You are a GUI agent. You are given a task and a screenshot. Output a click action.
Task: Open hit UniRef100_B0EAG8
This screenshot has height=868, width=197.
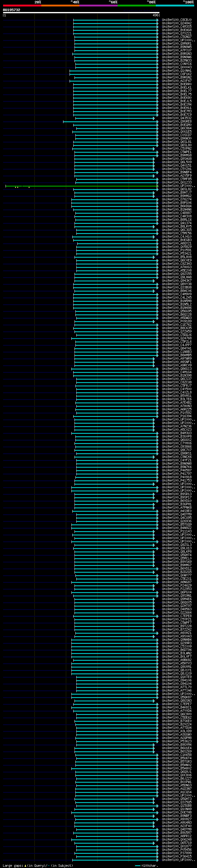pos(177,30)
